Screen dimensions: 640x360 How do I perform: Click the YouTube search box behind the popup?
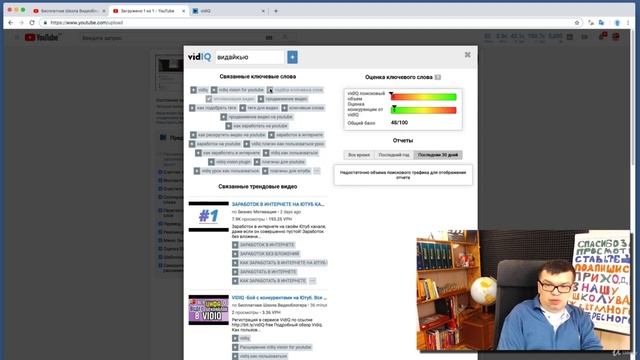coord(171,38)
